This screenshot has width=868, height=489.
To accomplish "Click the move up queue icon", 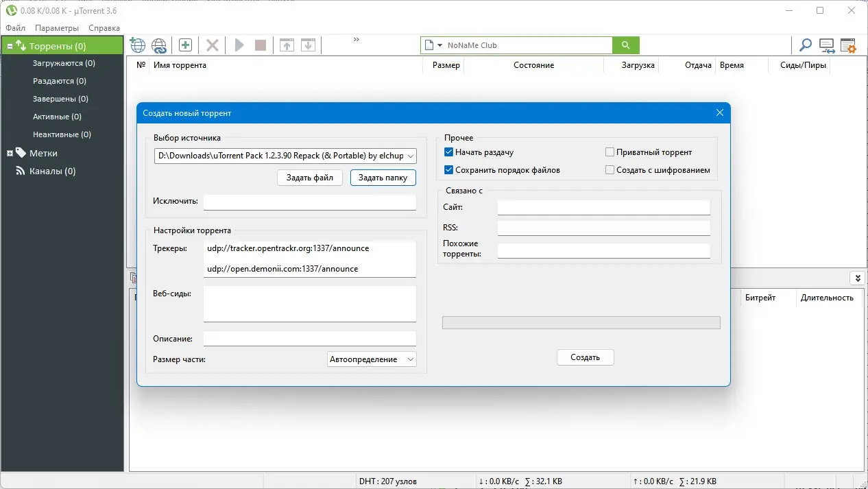I will 287,45.
